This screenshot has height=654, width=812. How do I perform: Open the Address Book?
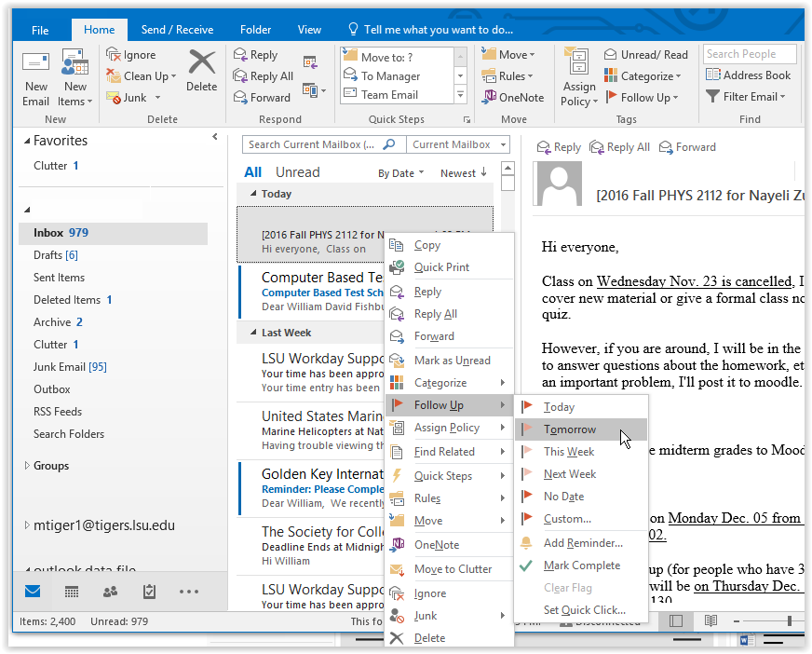pyautogui.click(x=749, y=75)
